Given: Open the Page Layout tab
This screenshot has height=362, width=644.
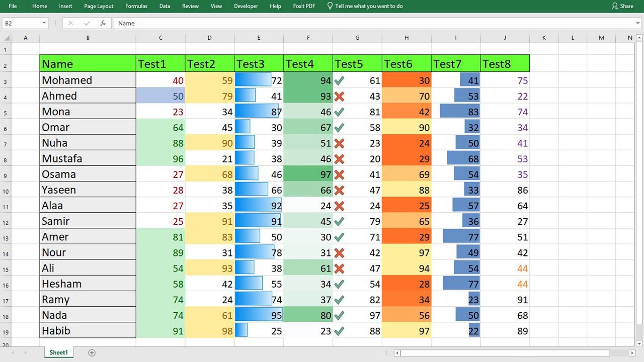Looking at the screenshot, I should [x=99, y=6].
